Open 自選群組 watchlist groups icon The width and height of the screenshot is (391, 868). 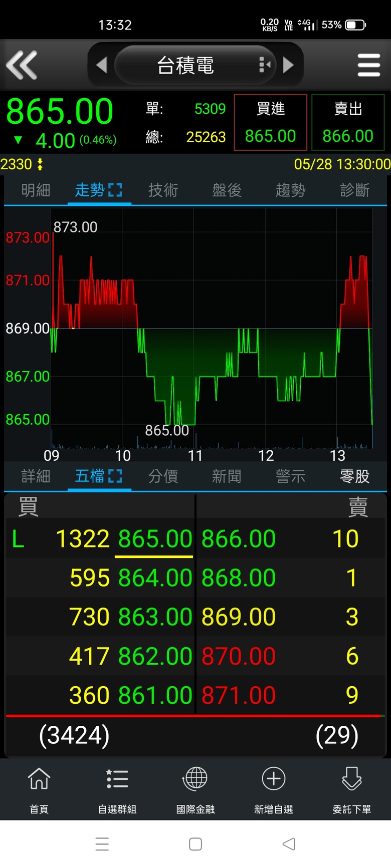[117, 779]
